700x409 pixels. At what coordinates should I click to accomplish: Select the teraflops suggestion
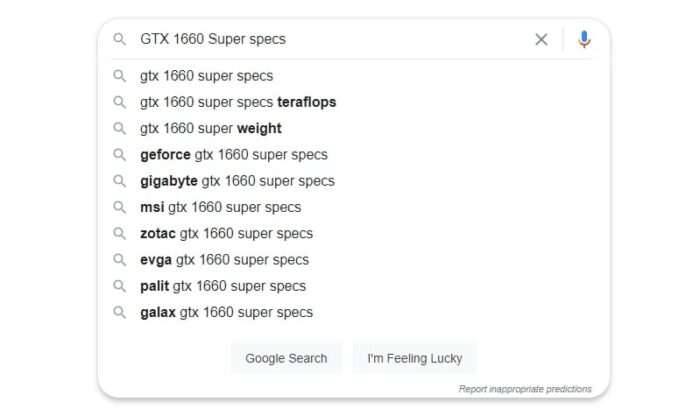353,102
